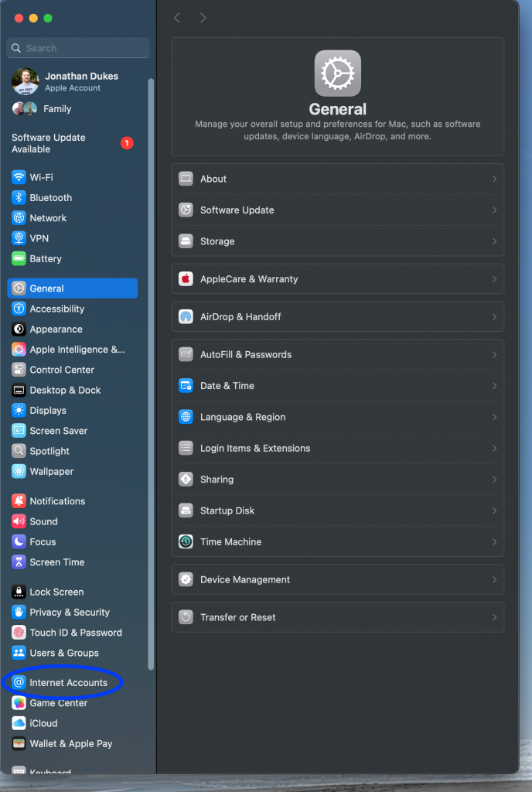Select the Bluetooth icon in sidebar
The image size is (532, 792).
pos(19,197)
